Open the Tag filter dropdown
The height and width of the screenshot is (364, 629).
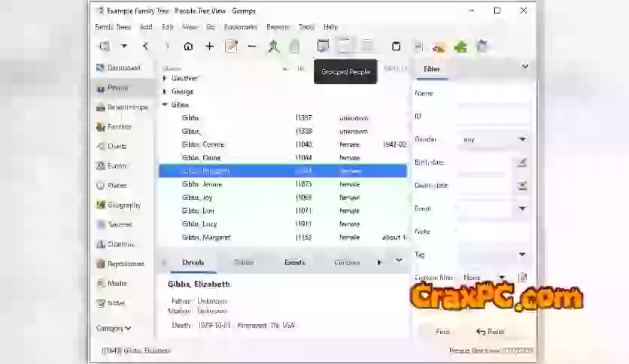tap(494, 254)
